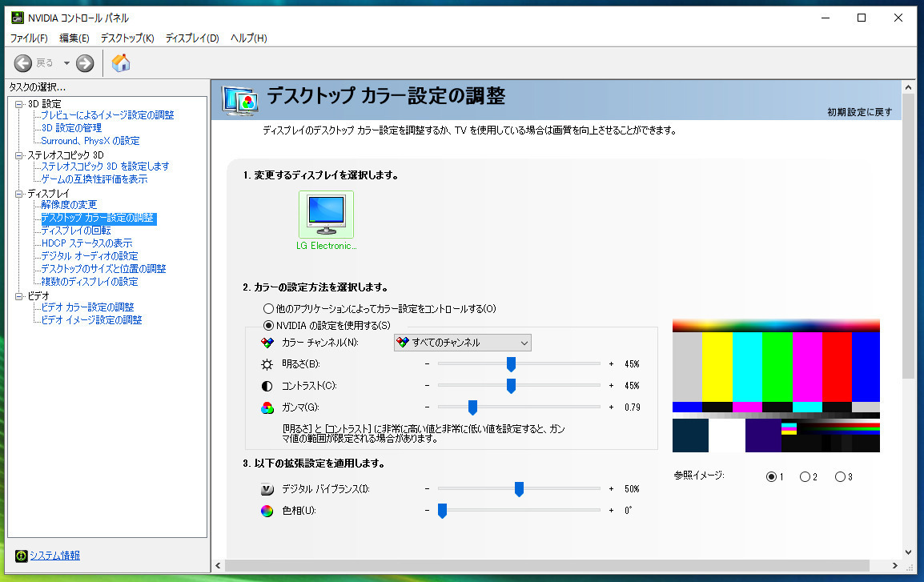Choose reference image 3 radio button
The height and width of the screenshot is (582, 924).
click(840, 476)
